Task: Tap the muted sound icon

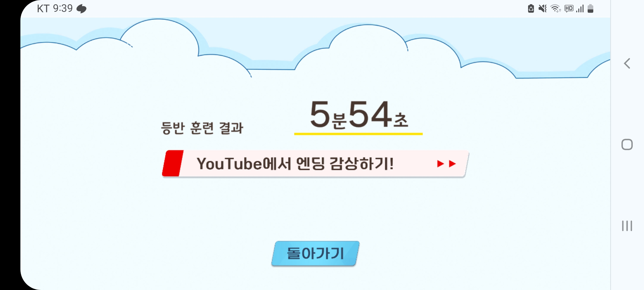Action: click(543, 9)
